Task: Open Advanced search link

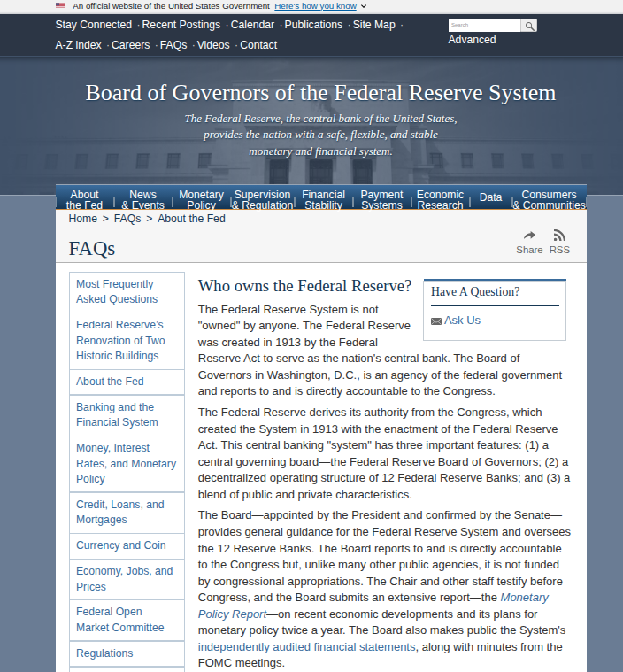Action: point(472,40)
